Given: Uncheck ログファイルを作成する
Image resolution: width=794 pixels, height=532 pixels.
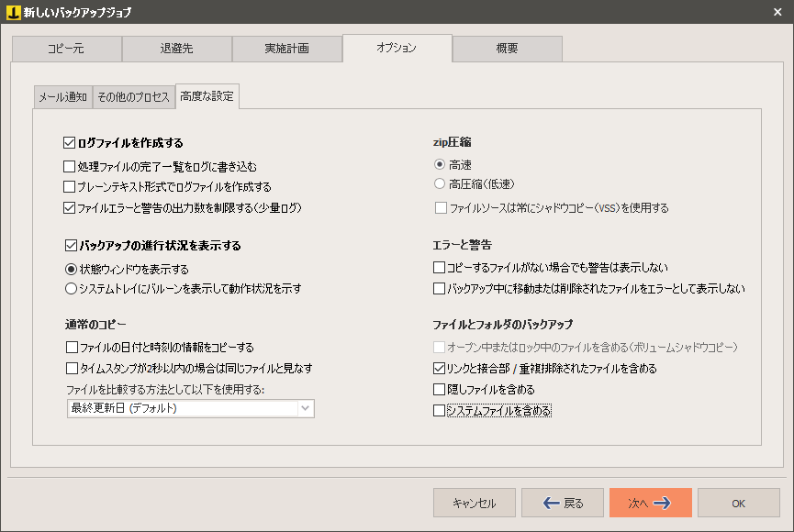Looking at the screenshot, I should [x=70, y=143].
